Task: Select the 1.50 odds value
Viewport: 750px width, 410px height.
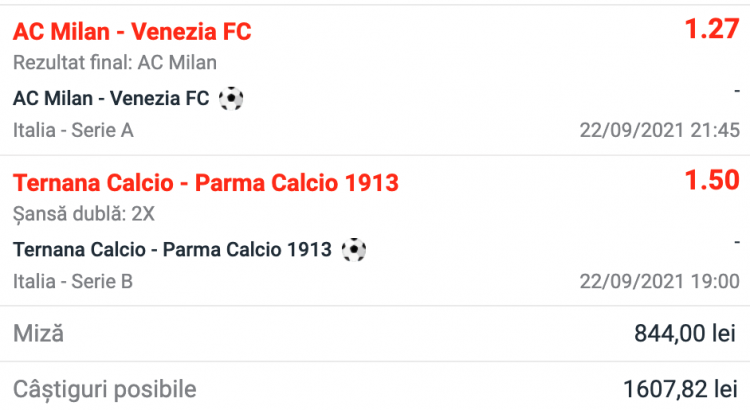Action: (x=711, y=181)
